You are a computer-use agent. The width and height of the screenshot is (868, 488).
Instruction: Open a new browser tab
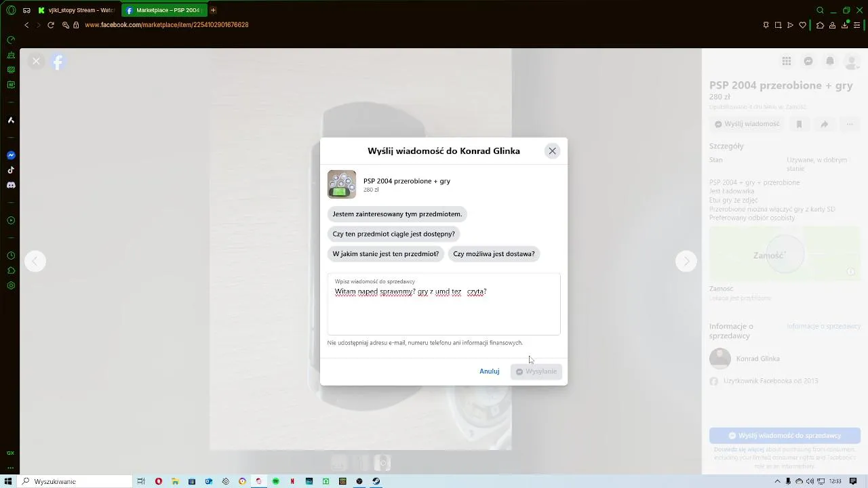(x=213, y=10)
